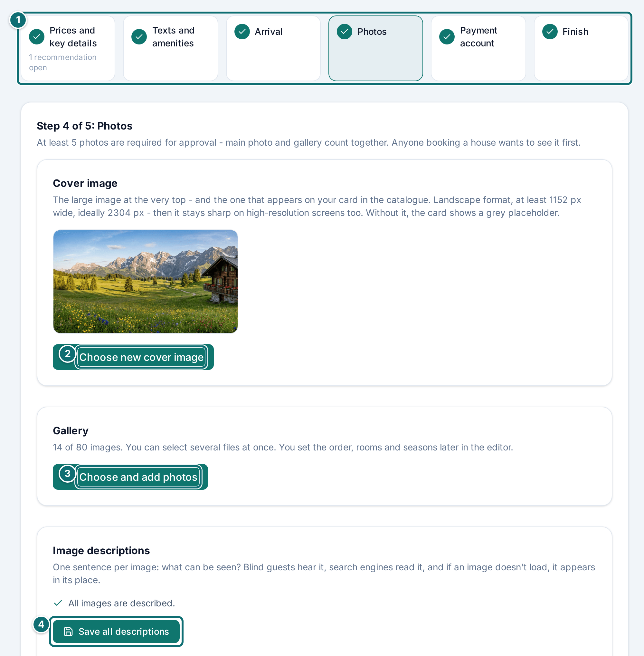Click Choose new cover image button
This screenshot has height=656, width=644.
[x=133, y=357]
